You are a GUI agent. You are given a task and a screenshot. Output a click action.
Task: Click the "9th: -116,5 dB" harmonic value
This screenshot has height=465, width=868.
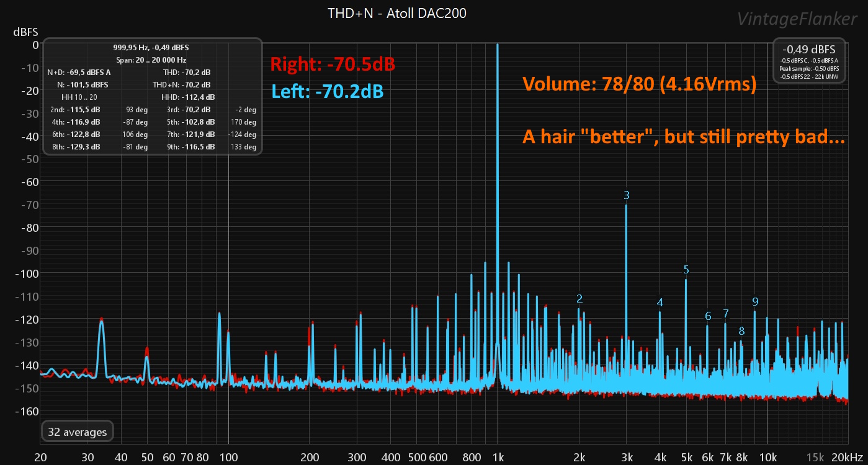(190, 147)
